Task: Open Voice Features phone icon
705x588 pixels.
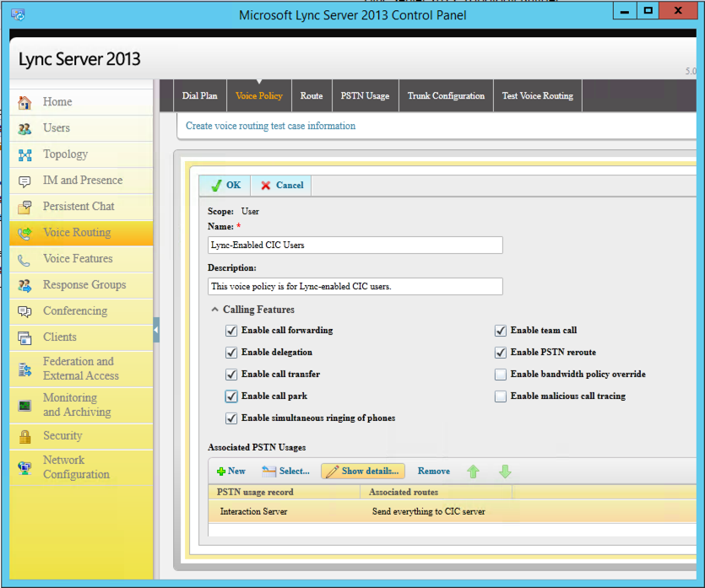Action: click(24, 259)
